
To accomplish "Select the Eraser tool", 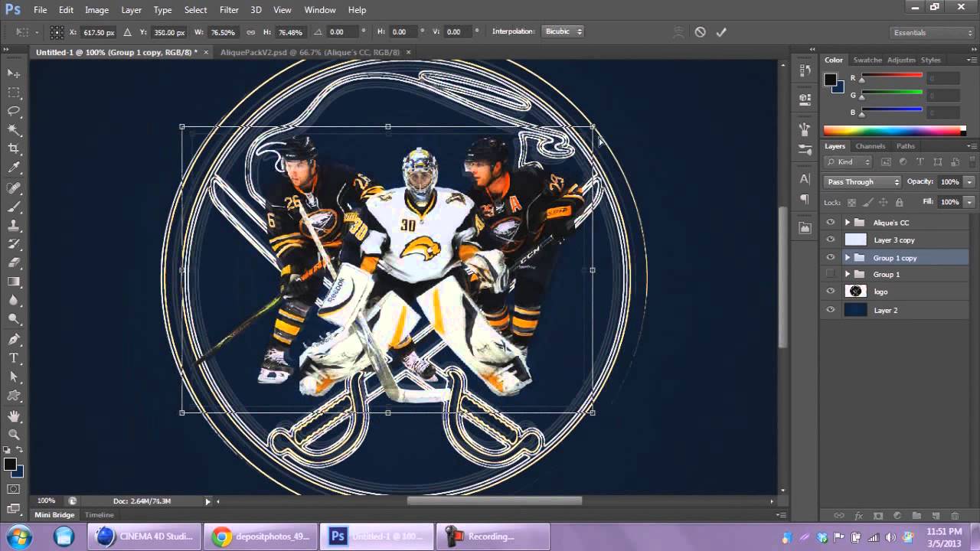I will pyautogui.click(x=14, y=262).
